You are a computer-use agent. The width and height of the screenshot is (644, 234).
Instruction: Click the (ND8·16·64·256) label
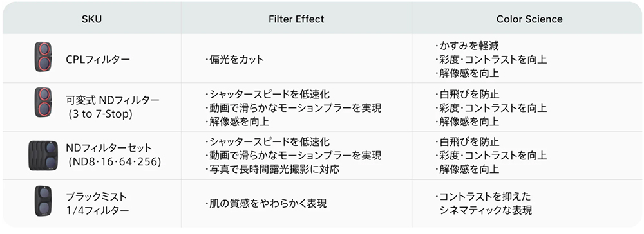[115, 161]
